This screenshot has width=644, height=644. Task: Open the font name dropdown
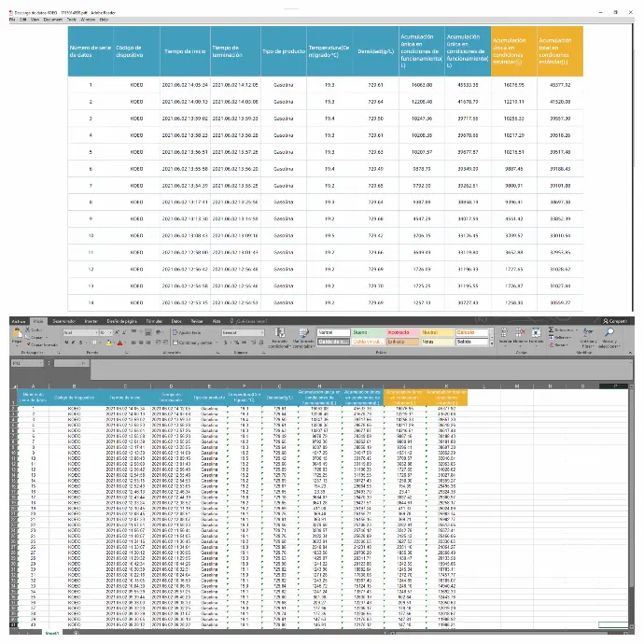pos(96,332)
